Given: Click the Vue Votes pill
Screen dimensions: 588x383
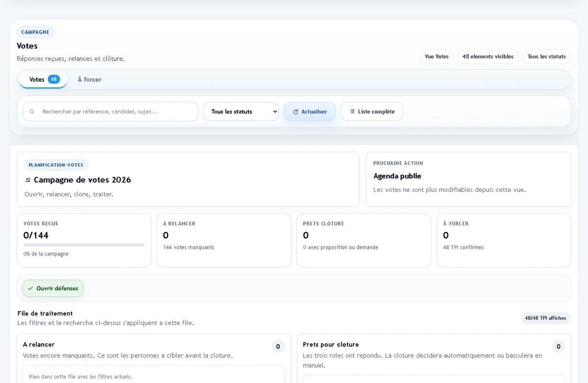Looking at the screenshot, I should pos(437,56).
